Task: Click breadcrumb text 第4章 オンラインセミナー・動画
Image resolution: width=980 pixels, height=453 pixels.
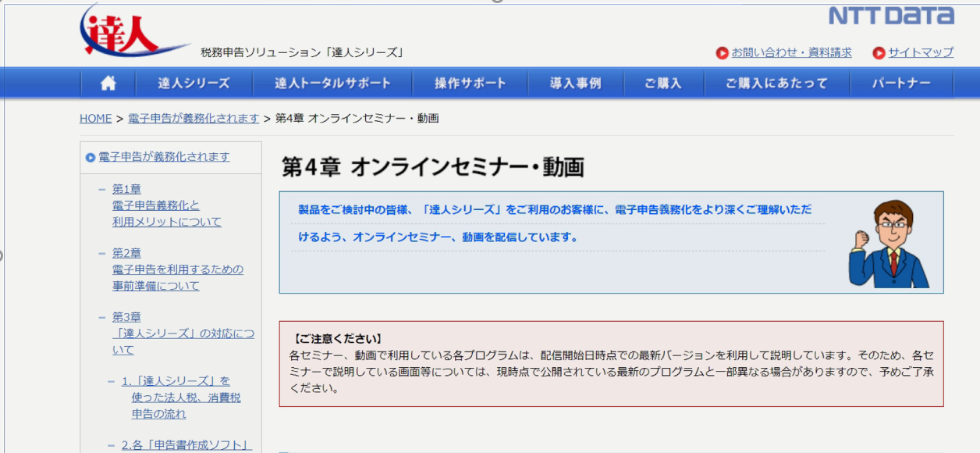Action: coord(357,118)
